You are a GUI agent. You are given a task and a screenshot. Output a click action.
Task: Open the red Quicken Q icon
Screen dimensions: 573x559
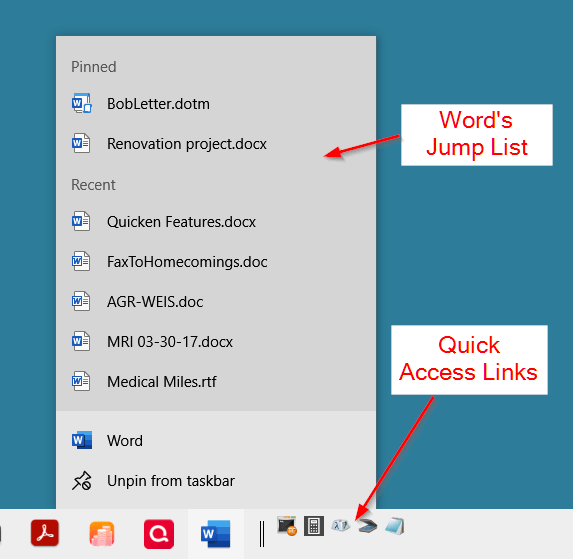coord(159,534)
